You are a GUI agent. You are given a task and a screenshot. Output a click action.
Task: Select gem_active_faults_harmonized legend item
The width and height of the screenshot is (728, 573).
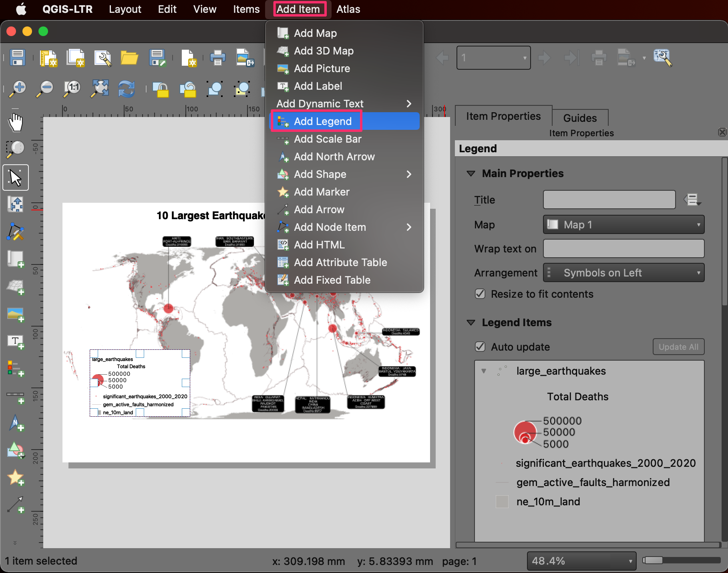point(593,482)
